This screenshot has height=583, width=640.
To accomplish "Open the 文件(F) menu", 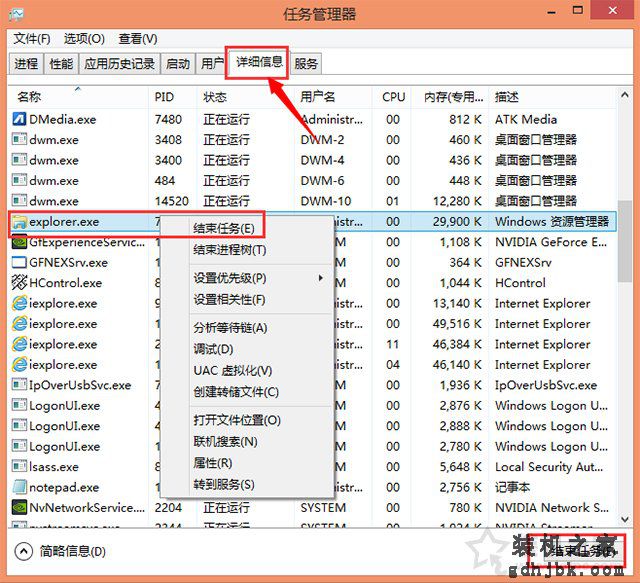I will click(x=32, y=39).
